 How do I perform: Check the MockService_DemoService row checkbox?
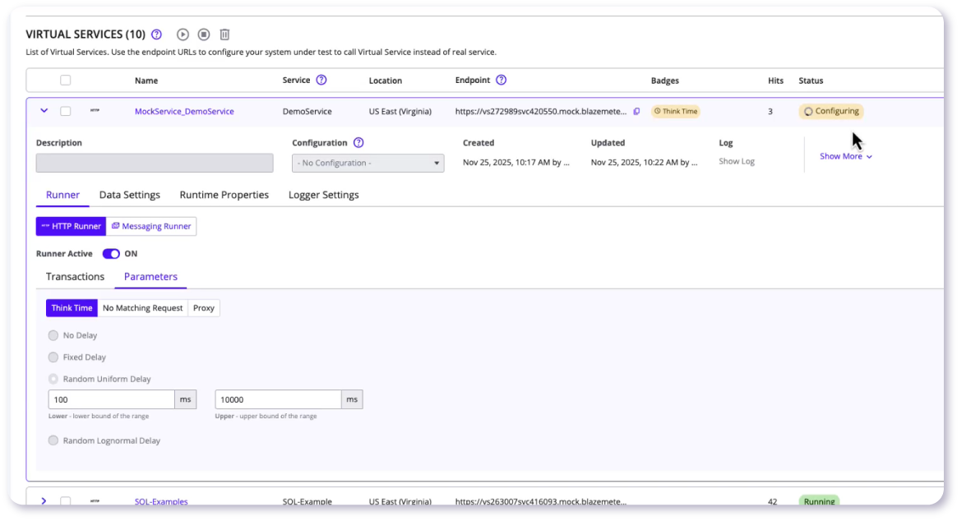point(66,112)
